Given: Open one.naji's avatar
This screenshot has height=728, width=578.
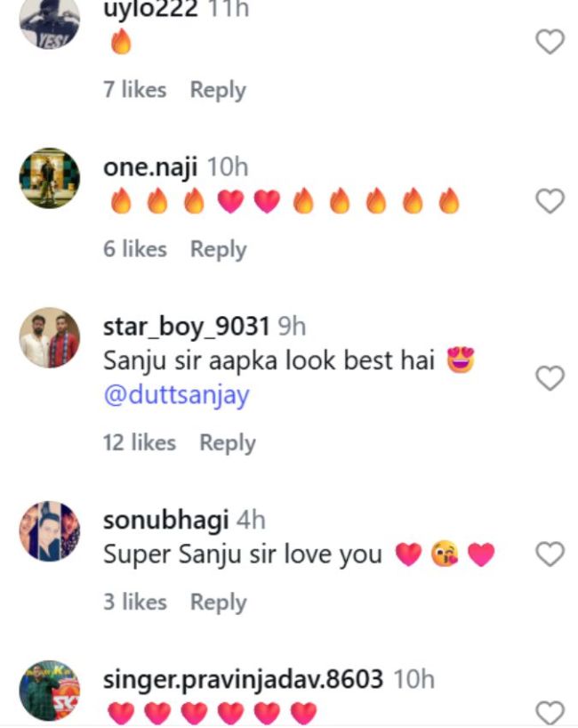Looking at the screenshot, I should click(50, 178).
